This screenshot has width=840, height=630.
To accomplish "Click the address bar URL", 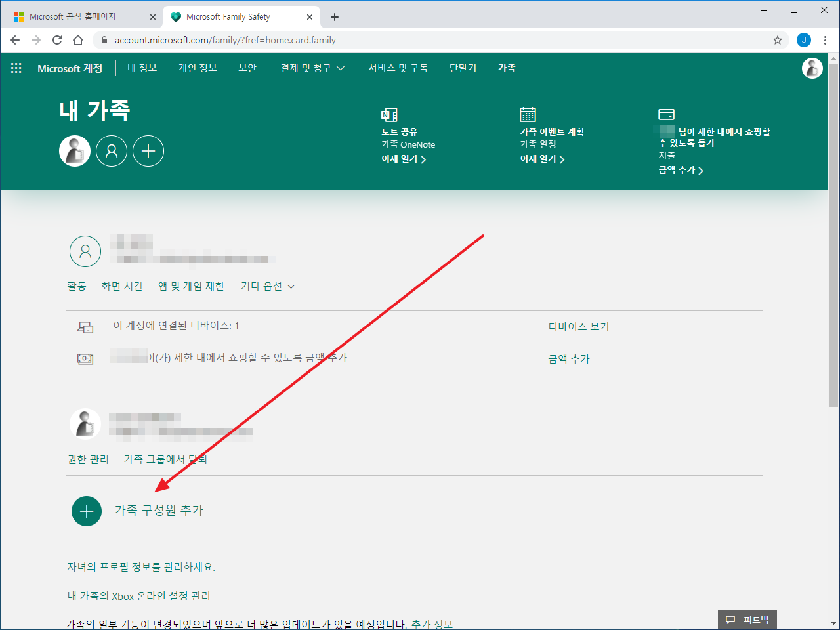I will (225, 40).
